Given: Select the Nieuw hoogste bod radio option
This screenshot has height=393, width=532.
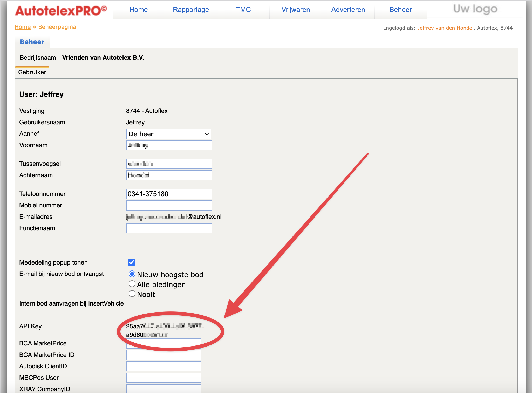Looking at the screenshot, I should [x=132, y=274].
